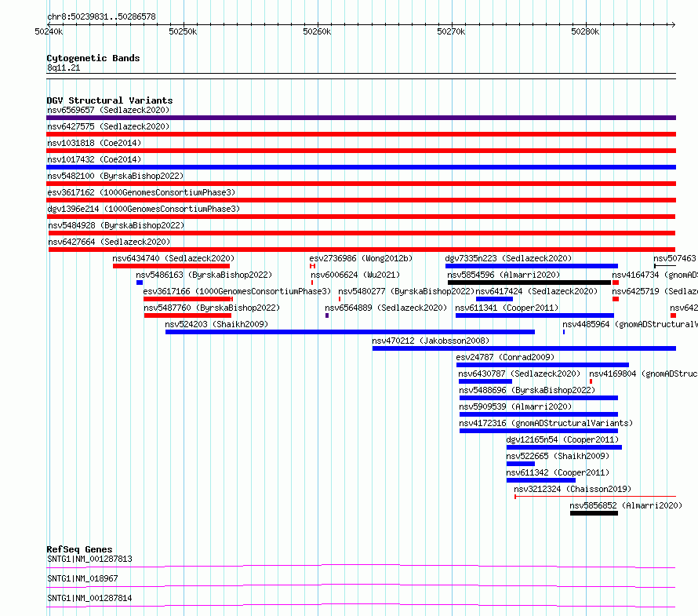698x616 pixels.
Task: Click the red nsv4164734 variant marker
Action: click(x=616, y=282)
